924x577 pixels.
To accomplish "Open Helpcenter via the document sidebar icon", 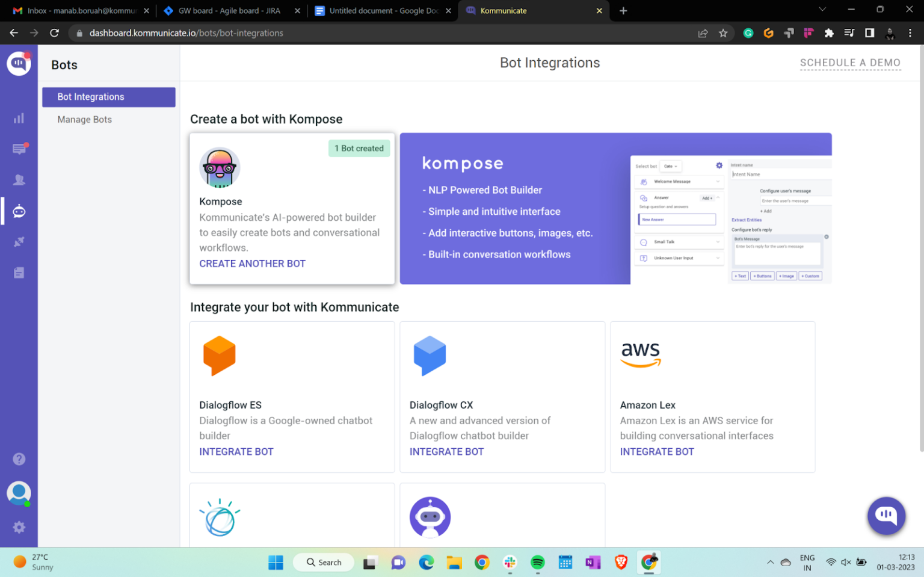I will pyautogui.click(x=19, y=273).
